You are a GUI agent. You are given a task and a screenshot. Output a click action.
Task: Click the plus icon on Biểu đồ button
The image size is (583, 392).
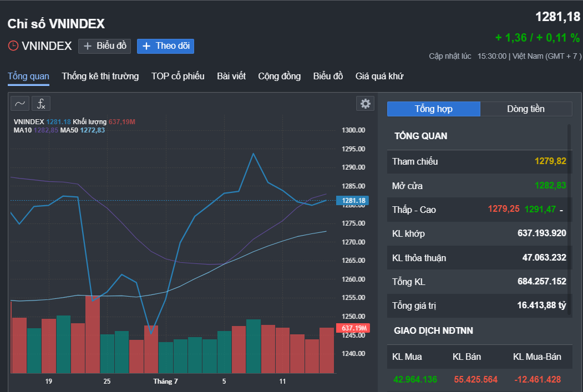coord(88,46)
